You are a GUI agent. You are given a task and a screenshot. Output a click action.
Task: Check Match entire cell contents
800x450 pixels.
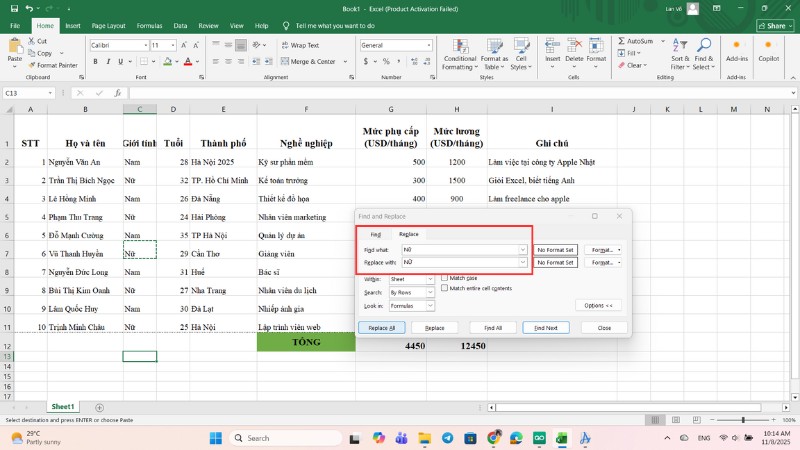[445, 288]
